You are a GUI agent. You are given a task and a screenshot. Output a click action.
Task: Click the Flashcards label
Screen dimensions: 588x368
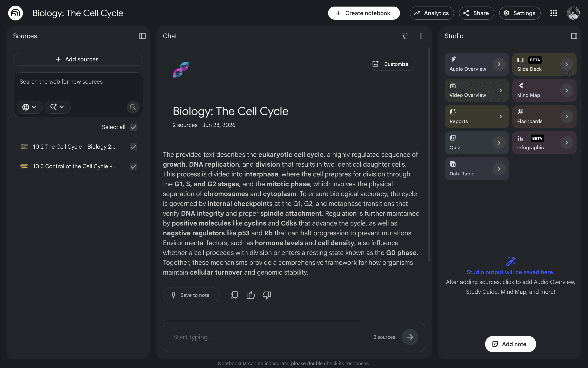coord(530,121)
